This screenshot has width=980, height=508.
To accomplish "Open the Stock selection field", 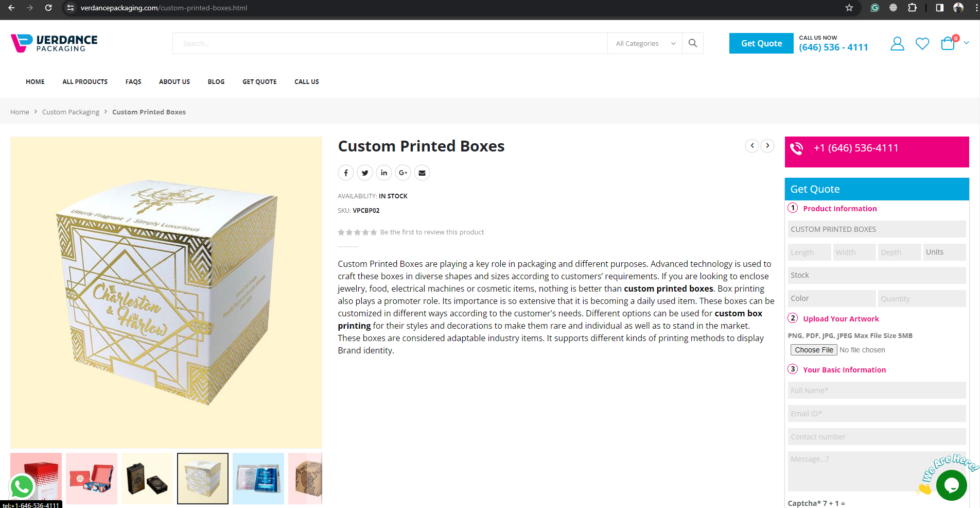I will [x=876, y=275].
